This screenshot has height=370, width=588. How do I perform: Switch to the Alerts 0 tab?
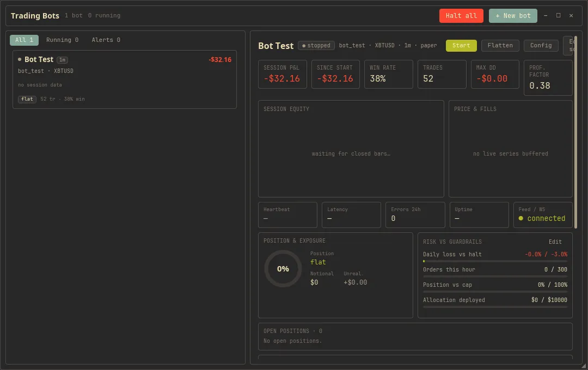pos(106,40)
